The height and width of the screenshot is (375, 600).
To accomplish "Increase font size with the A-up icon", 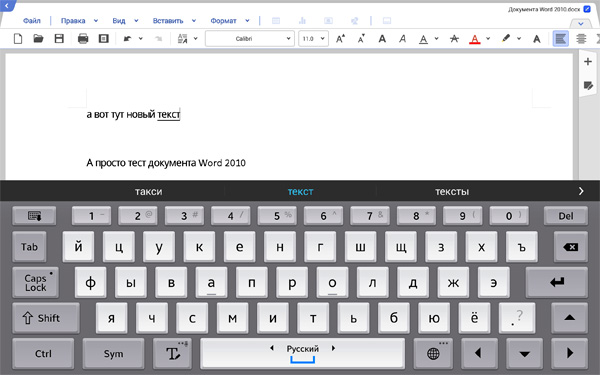I will click(340, 39).
